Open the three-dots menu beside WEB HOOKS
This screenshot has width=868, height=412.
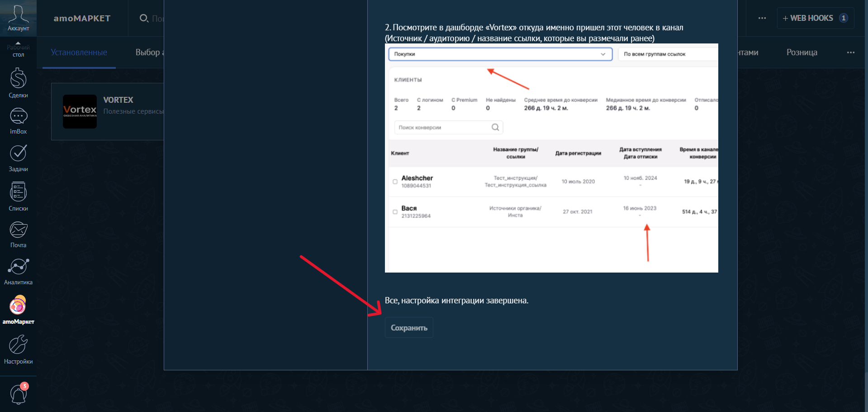pyautogui.click(x=762, y=18)
